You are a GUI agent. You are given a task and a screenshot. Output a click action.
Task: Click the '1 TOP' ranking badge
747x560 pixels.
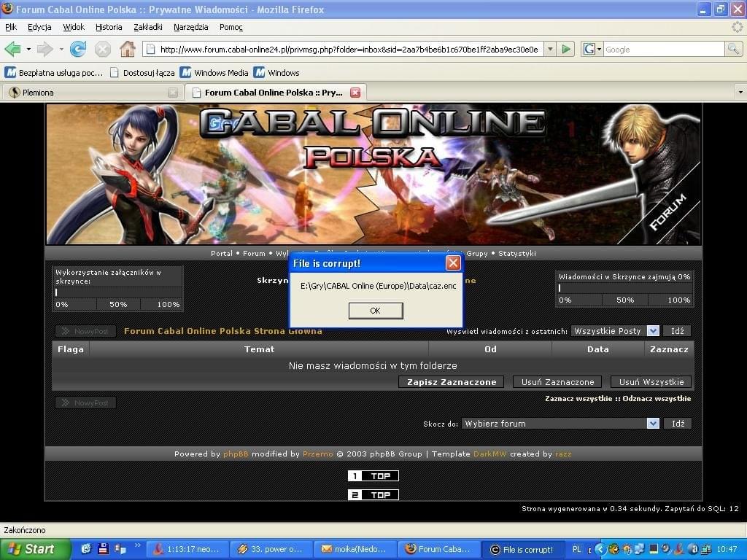(x=373, y=475)
